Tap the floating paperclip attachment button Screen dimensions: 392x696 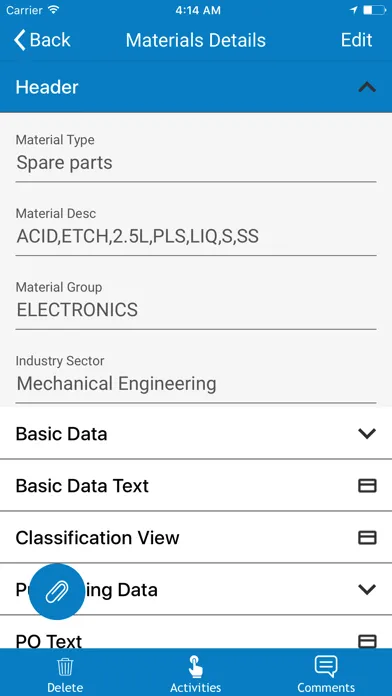pyautogui.click(x=57, y=591)
